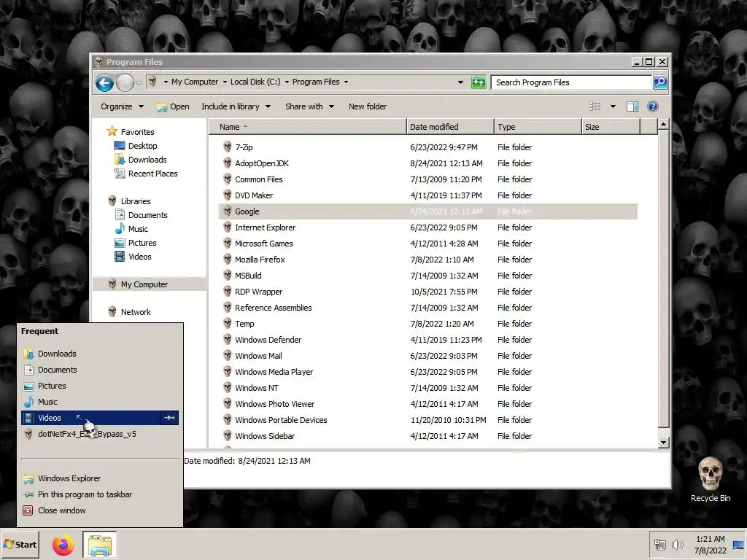Open the Include in library menu

pos(236,106)
